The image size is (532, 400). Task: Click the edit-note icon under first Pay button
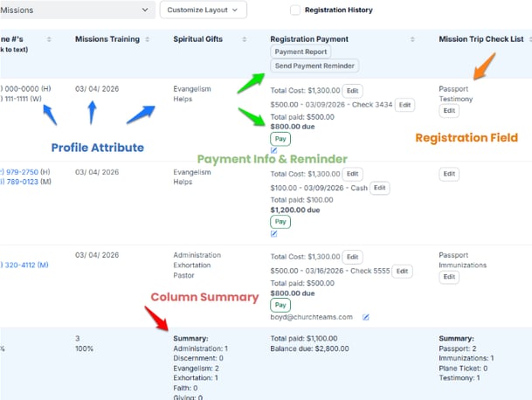(274, 150)
